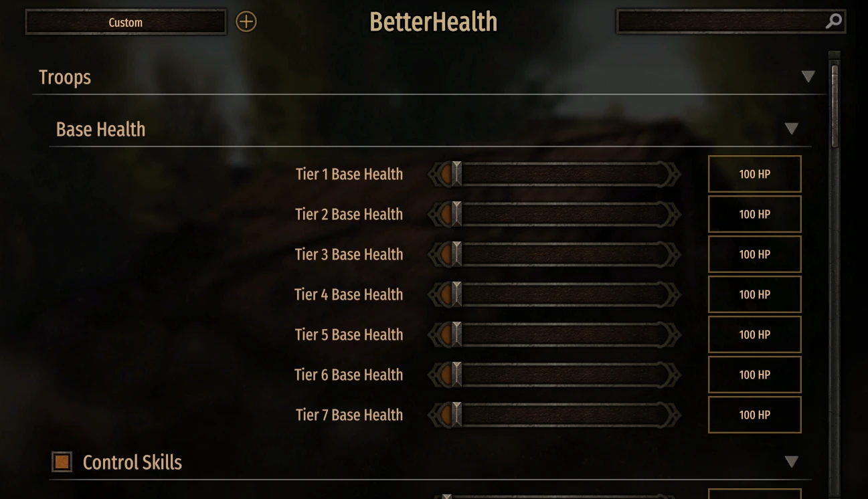The image size is (868, 499).
Task: Click the plus icon to add preset
Action: click(246, 22)
